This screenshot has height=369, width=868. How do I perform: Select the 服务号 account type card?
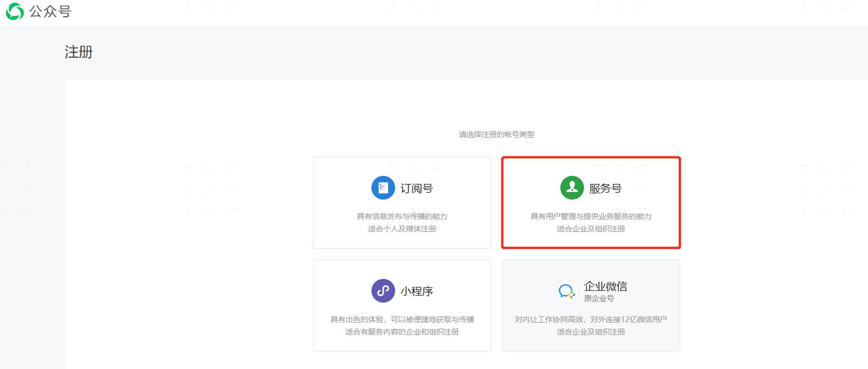(591, 202)
